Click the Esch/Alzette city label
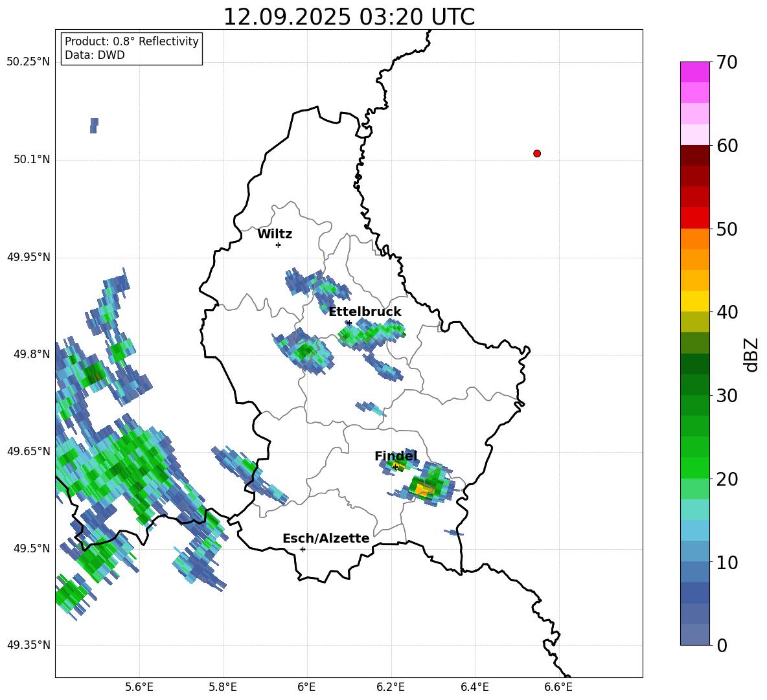This screenshot has width=767, height=700. coord(326,538)
